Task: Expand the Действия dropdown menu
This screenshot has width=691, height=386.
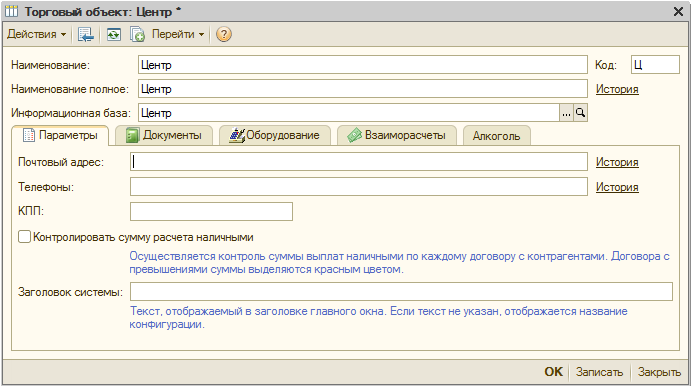Action: pos(37,34)
